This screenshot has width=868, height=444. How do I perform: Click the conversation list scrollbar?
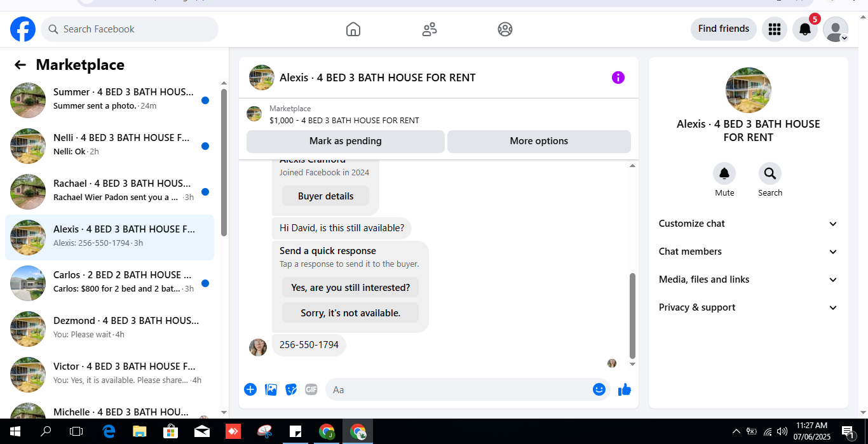[x=224, y=162]
